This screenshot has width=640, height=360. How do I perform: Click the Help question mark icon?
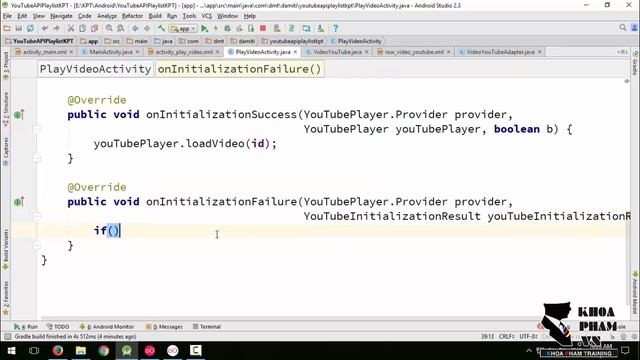[x=336, y=28]
